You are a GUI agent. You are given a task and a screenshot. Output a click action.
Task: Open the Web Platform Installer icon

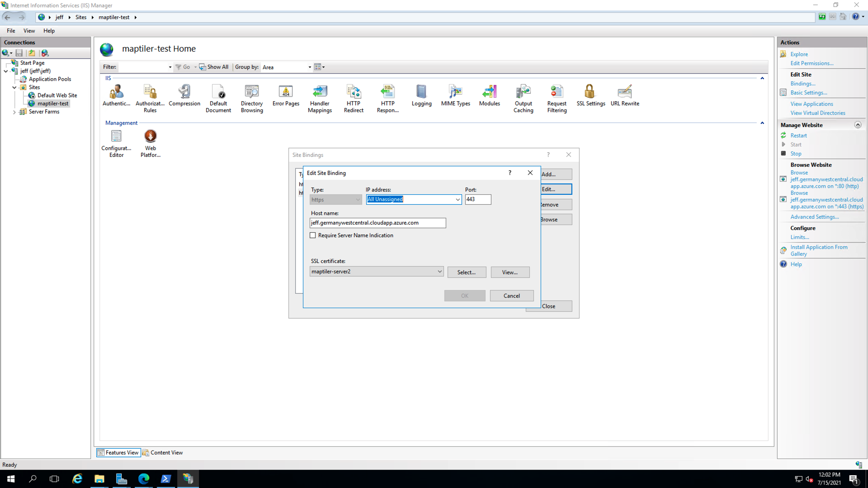point(151,143)
